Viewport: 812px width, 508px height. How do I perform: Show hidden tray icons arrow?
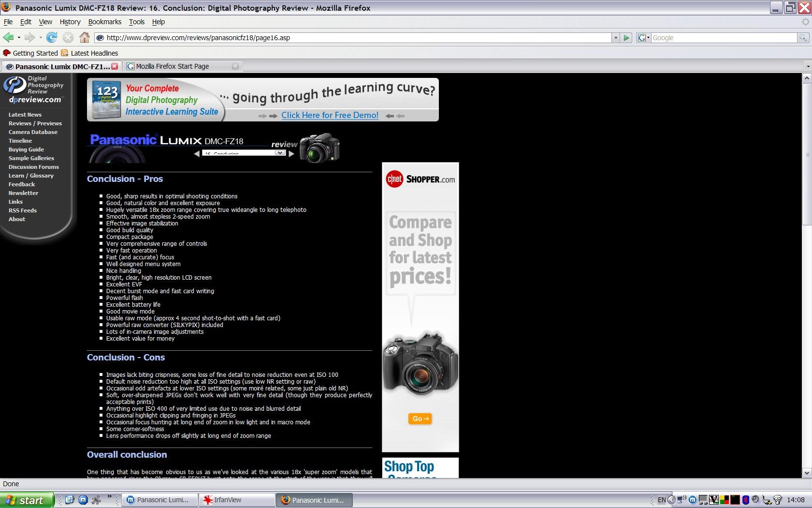tap(671, 500)
